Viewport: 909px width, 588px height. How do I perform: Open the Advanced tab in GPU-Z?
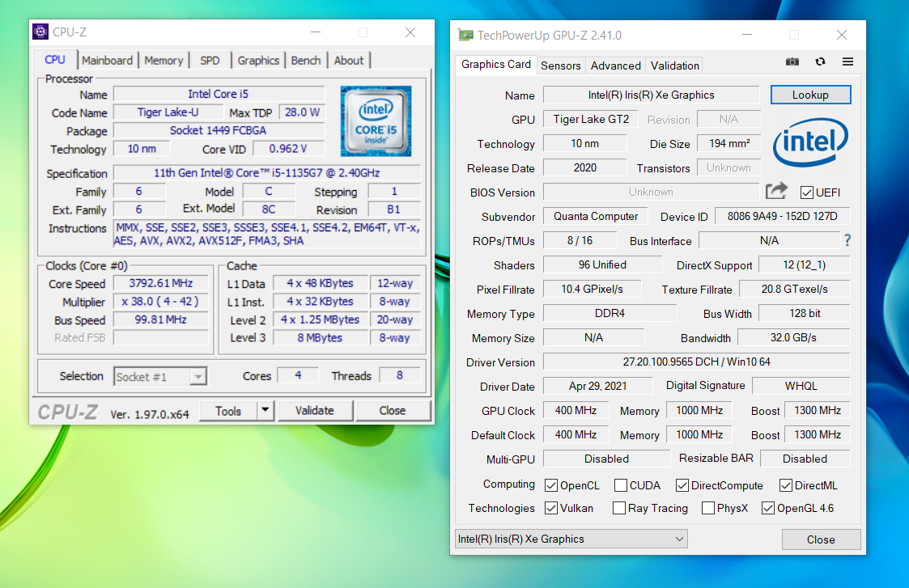coord(616,66)
